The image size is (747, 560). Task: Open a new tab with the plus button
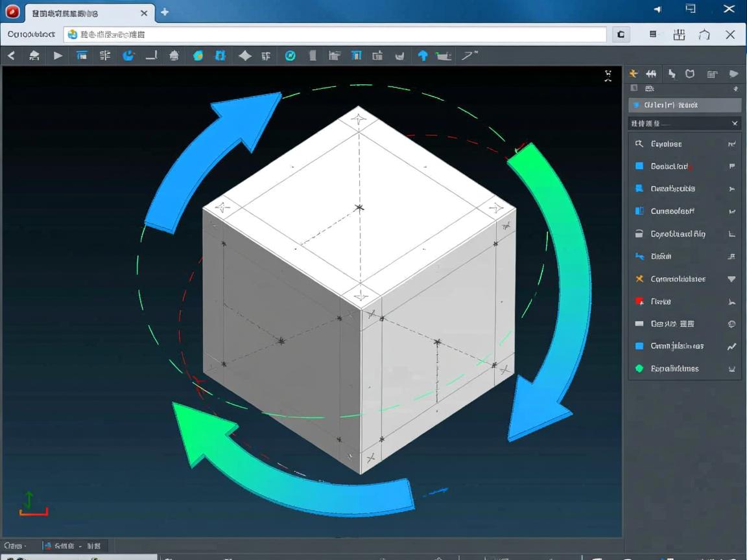[x=165, y=12]
